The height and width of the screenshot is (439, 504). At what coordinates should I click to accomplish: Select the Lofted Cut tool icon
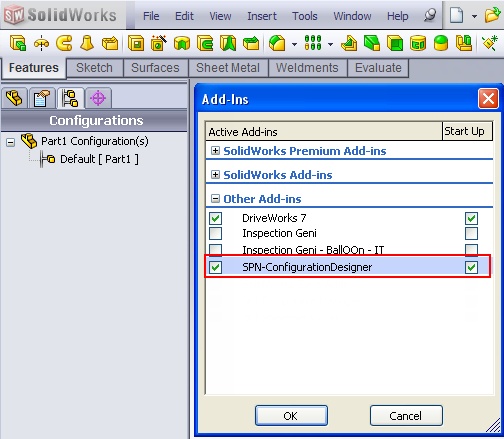(x=228, y=43)
